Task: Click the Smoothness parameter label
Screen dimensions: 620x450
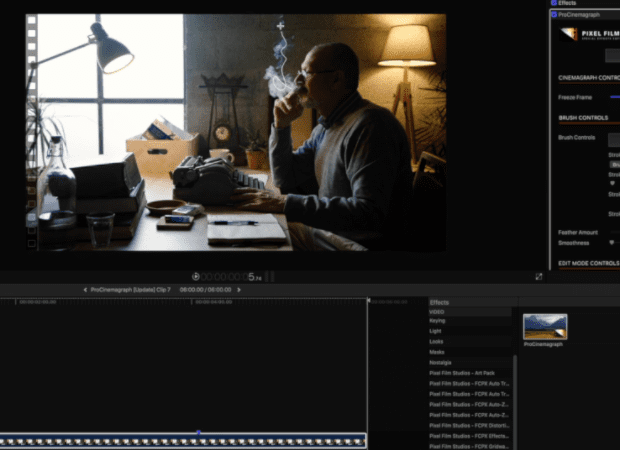Action: point(573,243)
